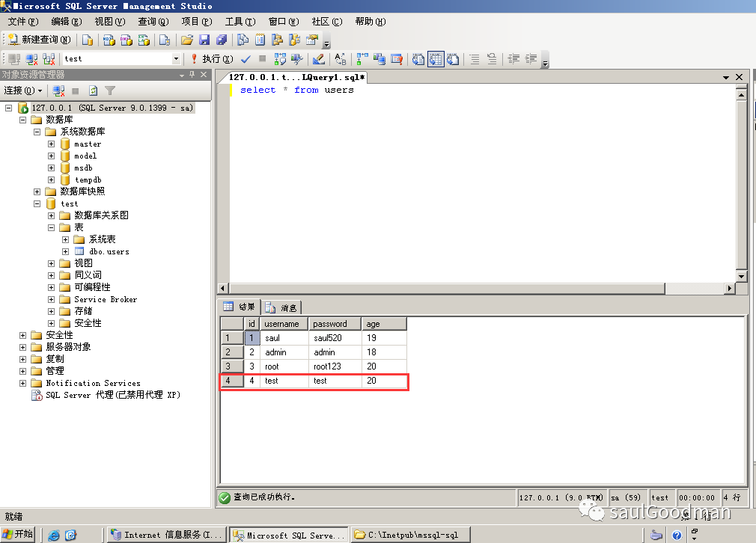Collapse the 系统数据库 folder
Image resolution: width=756 pixels, height=543 pixels.
(37, 132)
